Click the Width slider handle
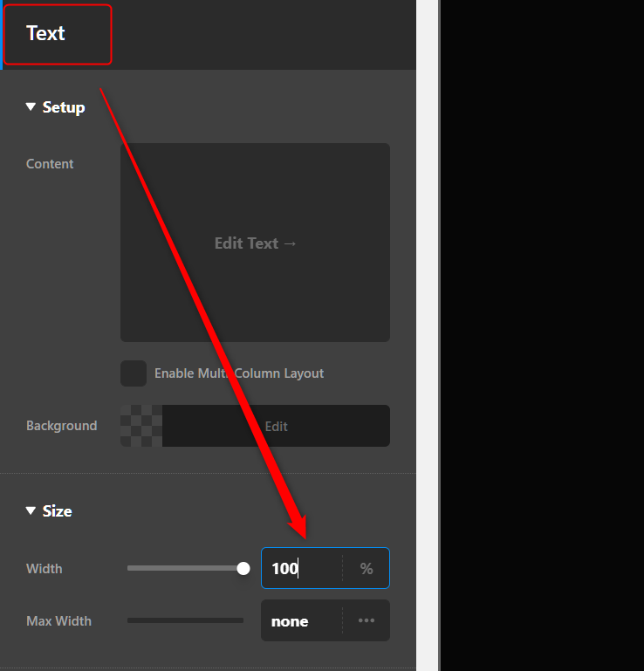 243,569
